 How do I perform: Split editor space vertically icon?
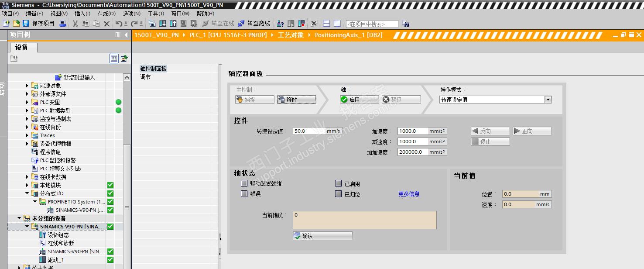[337, 24]
